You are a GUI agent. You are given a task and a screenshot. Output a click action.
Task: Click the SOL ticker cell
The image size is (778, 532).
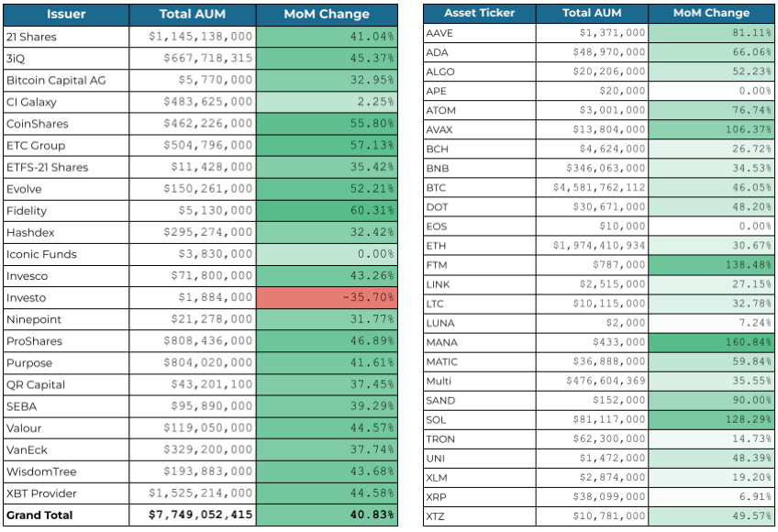click(x=479, y=420)
